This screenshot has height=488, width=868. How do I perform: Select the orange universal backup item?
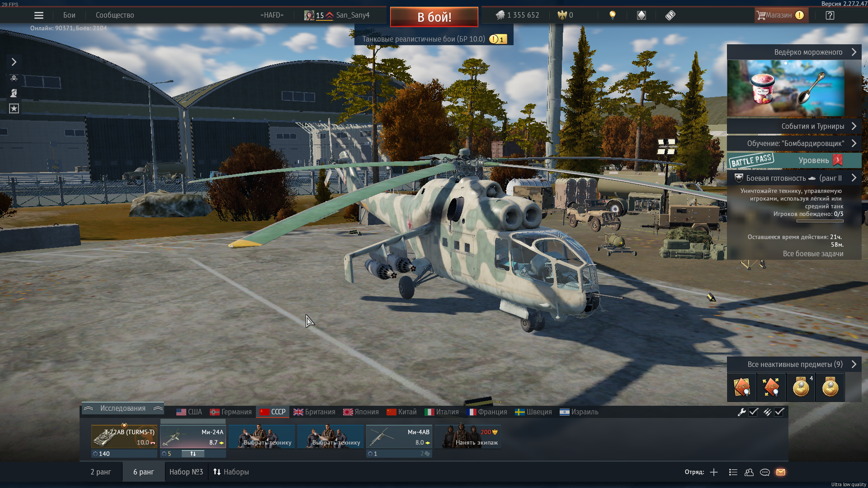tap(771, 387)
